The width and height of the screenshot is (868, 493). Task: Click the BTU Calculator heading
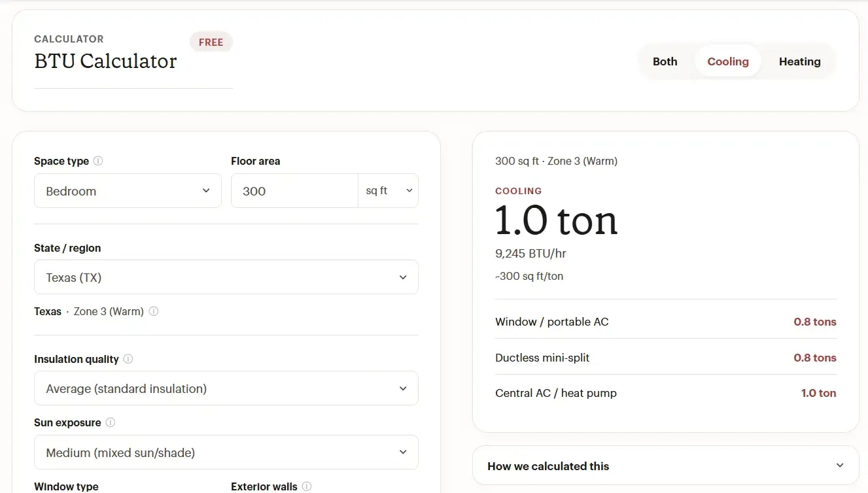point(105,61)
